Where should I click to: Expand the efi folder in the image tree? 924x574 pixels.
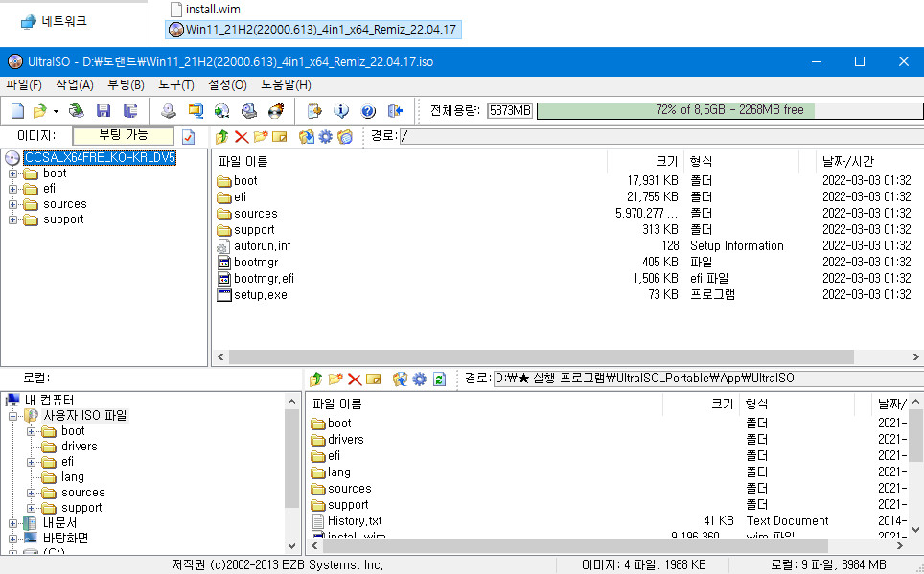12,189
